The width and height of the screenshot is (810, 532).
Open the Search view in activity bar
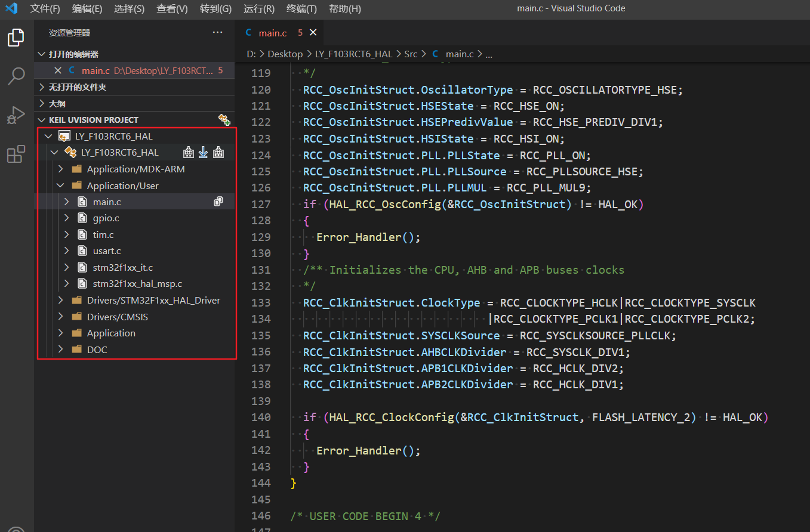tap(16, 76)
